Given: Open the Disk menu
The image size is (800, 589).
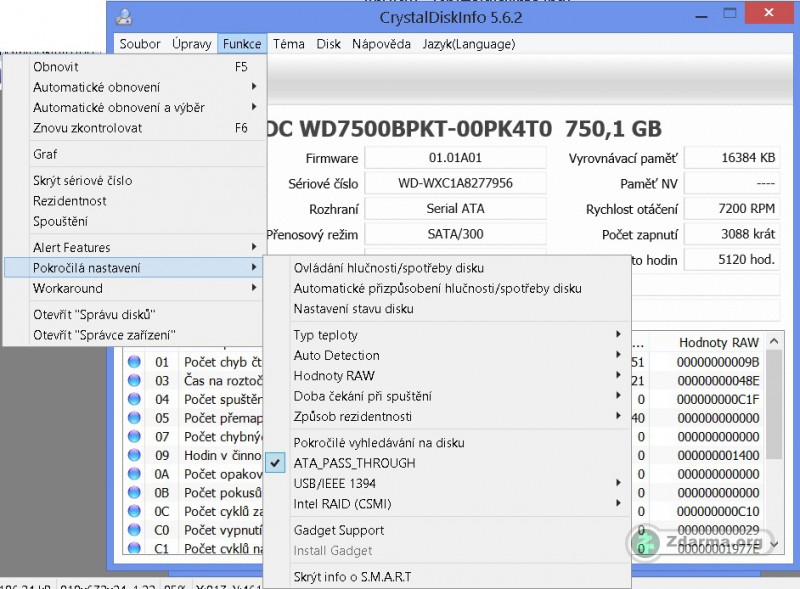Looking at the screenshot, I should pos(328,44).
